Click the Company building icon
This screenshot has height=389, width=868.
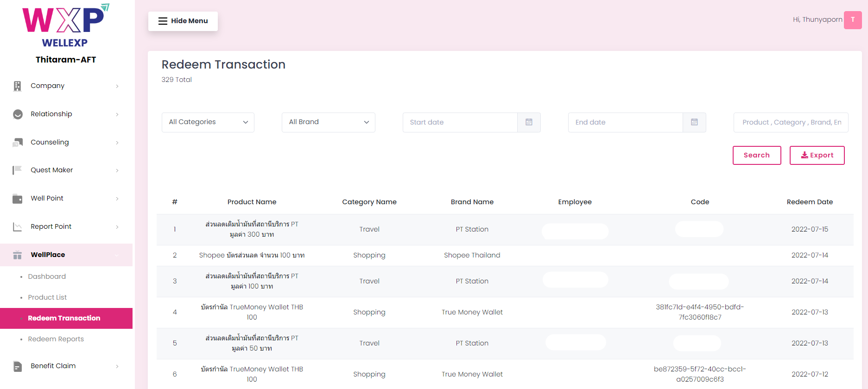18,86
